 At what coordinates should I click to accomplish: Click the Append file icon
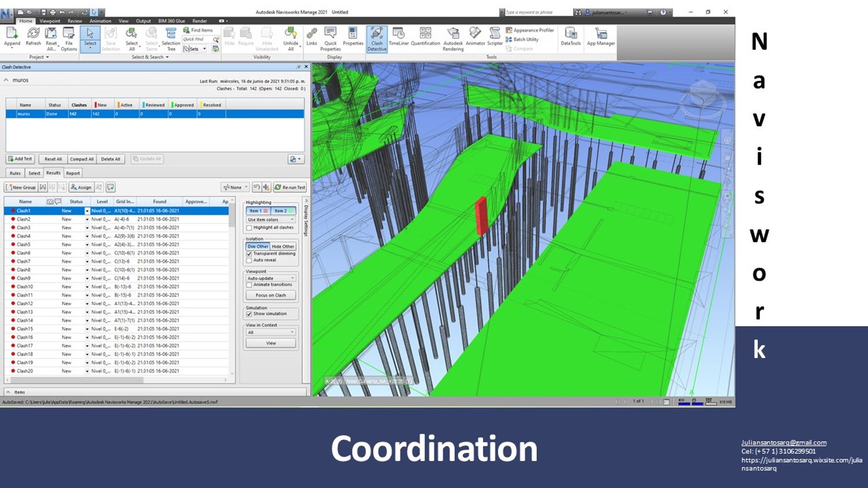click(12, 36)
